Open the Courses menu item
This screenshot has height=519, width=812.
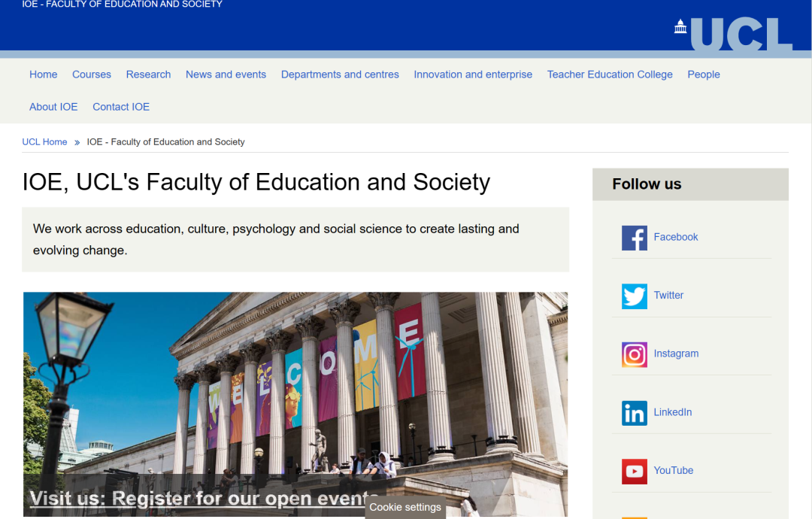pos(91,74)
